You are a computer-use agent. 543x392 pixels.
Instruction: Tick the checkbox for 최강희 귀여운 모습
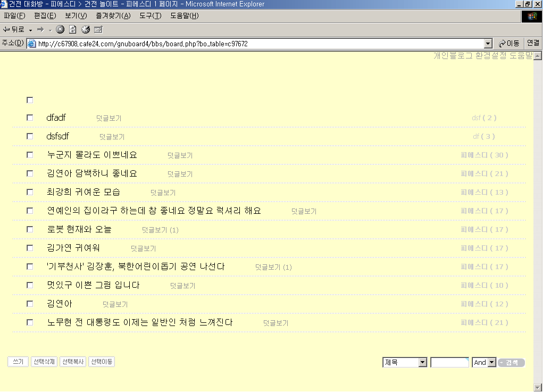[30, 192]
